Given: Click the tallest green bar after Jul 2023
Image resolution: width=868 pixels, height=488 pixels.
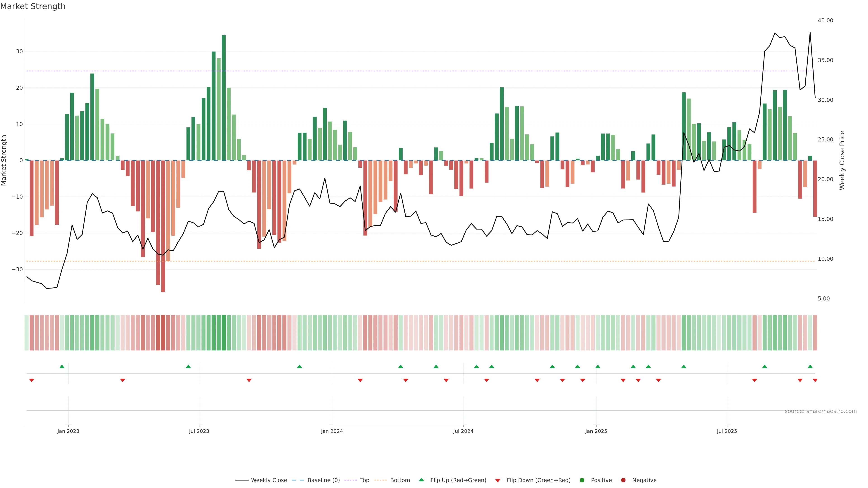Looking at the screenshot, I should tap(224, 98).
